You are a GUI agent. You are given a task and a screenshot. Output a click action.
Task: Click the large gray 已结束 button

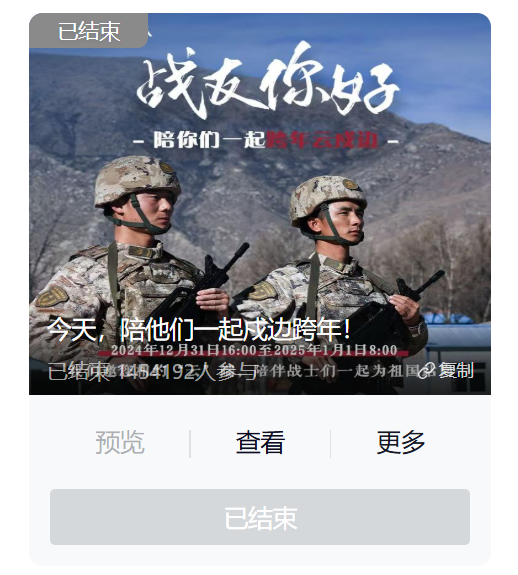[x=260, y=517]
